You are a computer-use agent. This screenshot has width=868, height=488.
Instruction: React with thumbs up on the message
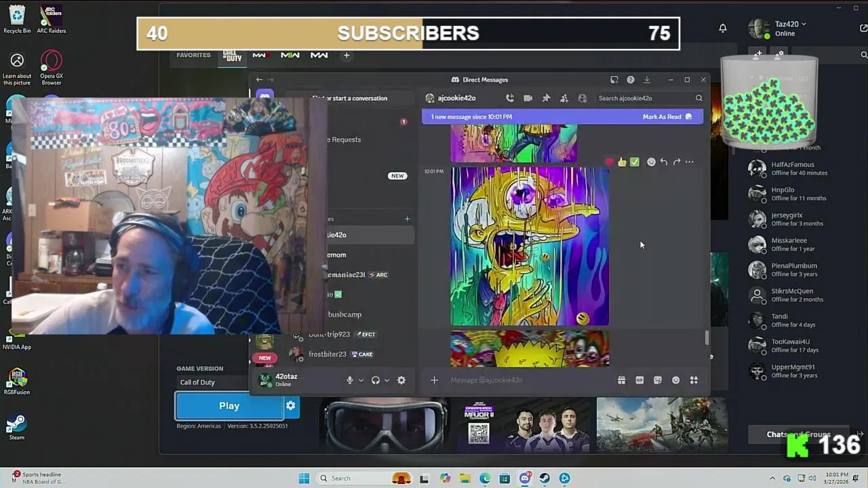622,162
